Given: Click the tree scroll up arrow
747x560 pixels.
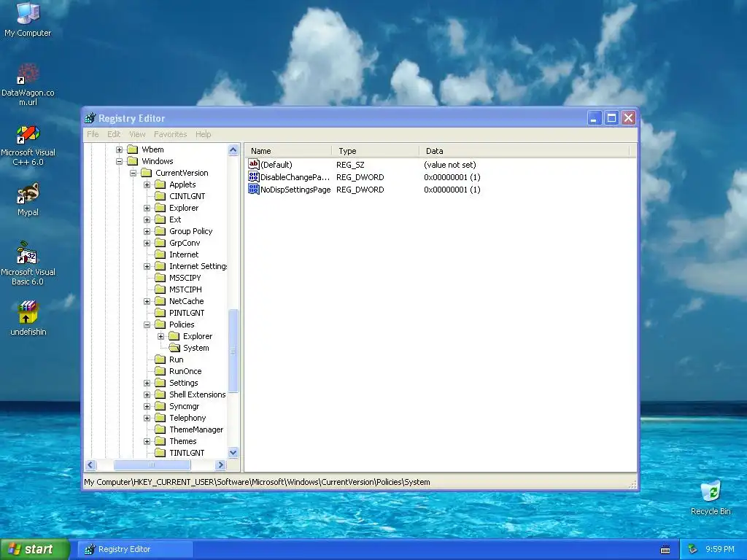Looking at the screenshot, I should (233, 150).
